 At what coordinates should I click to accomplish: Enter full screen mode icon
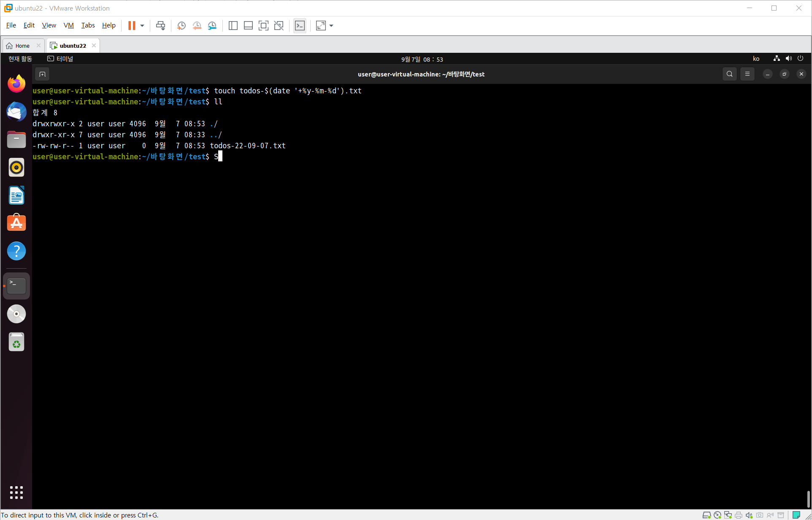pos(263,26)
